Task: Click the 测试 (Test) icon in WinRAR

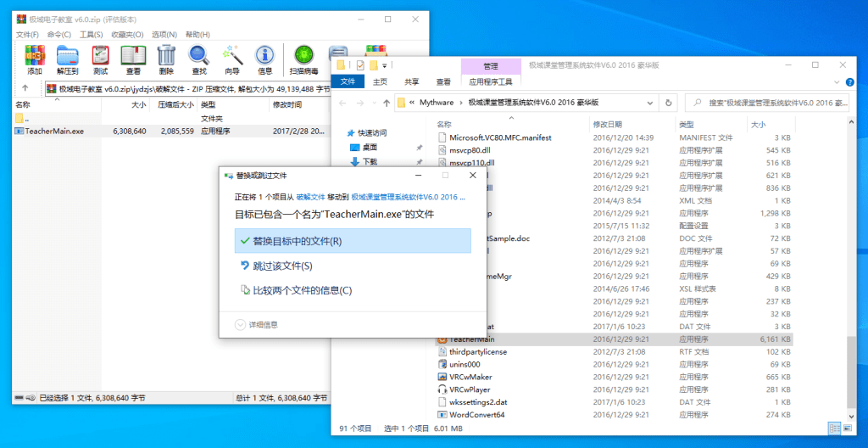Action: 100,60
